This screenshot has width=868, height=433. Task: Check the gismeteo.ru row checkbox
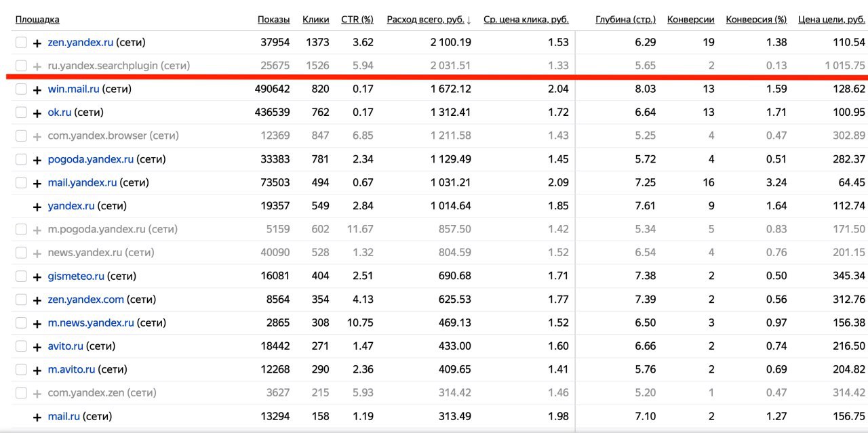point(21,276)
